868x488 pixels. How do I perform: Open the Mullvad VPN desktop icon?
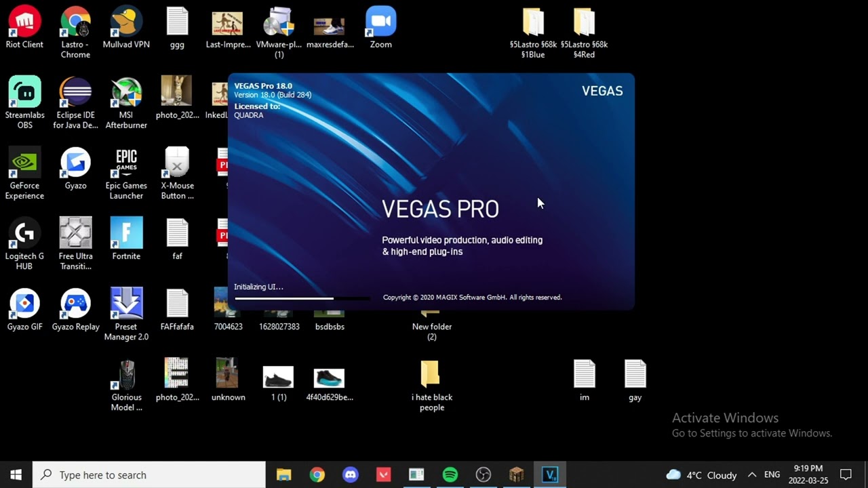pyautogui.click(x=126, y=28)
